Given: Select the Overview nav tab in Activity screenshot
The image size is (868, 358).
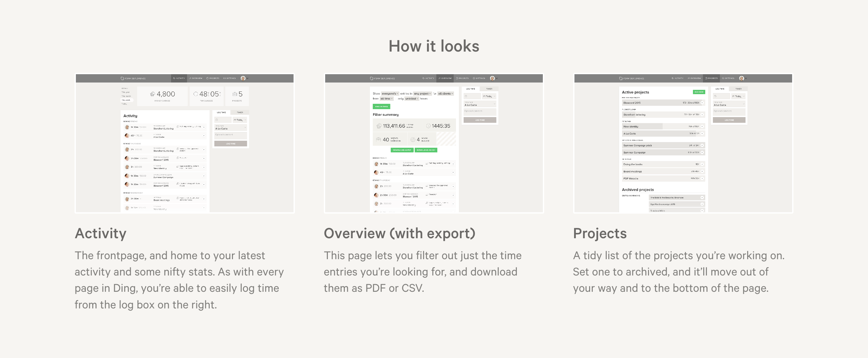Looking at the screenshot, I should [x=196, y=78].
